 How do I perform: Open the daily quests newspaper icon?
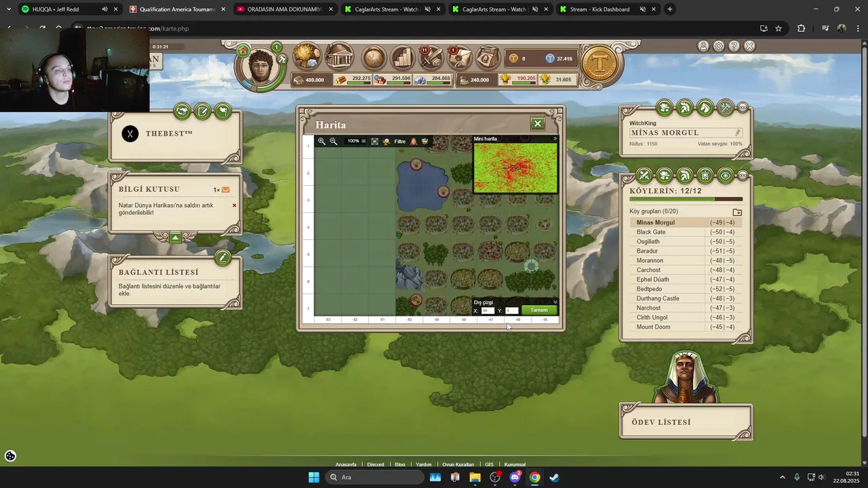[x=488, y=57]
